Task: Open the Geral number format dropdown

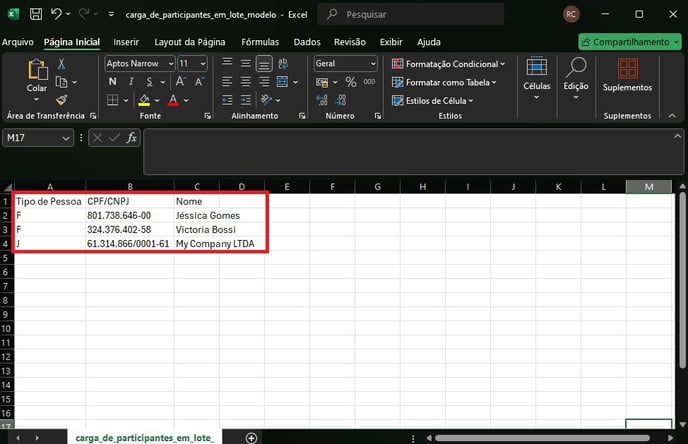Action: tap(373, 64)
